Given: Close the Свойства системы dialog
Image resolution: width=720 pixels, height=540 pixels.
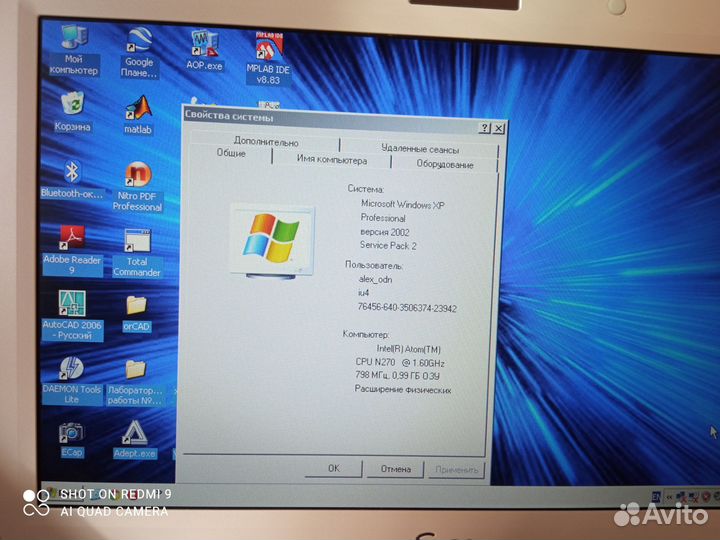Looking at the screenshot, I should 499,129.
